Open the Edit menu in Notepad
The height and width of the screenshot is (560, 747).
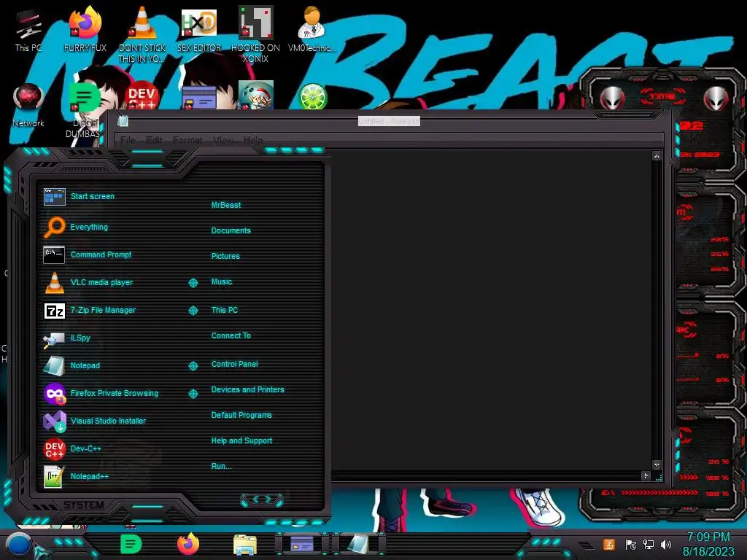[154, 140]
